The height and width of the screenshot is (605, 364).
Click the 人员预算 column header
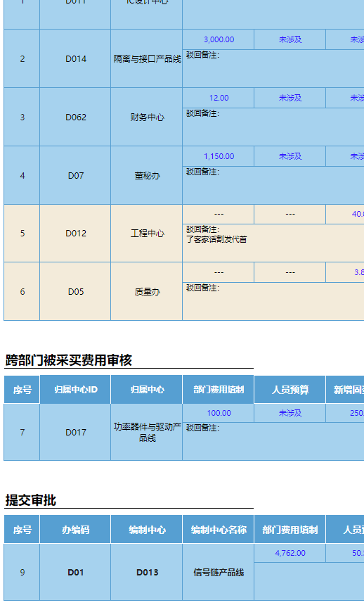point(290,389)
